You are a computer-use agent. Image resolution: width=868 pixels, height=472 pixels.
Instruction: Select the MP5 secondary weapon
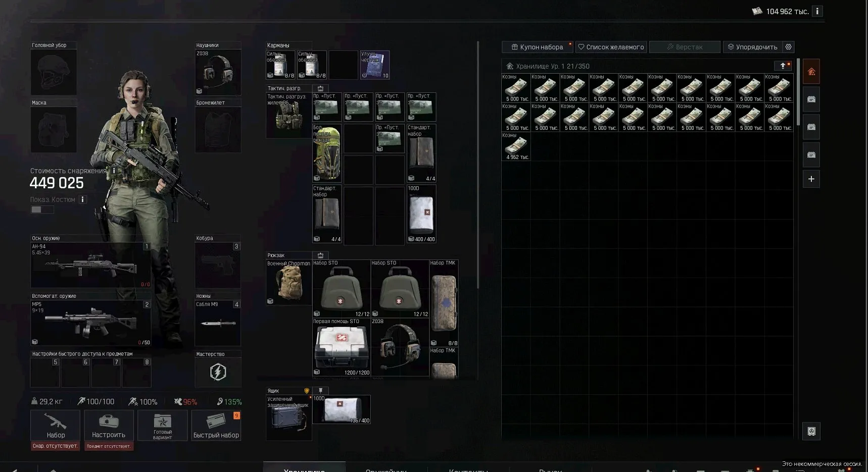(90, 323)
